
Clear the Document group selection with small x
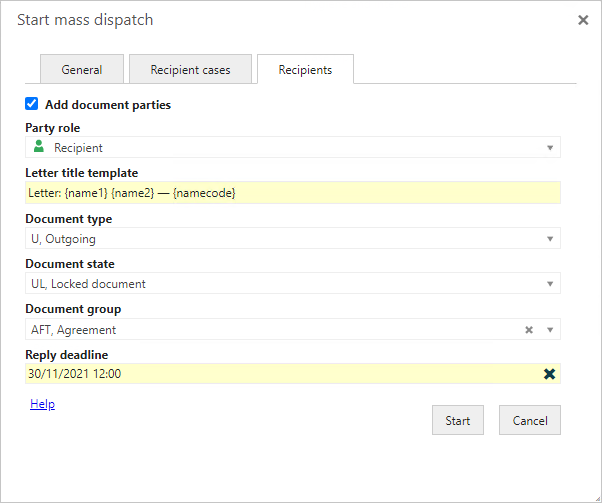[529, 329]
